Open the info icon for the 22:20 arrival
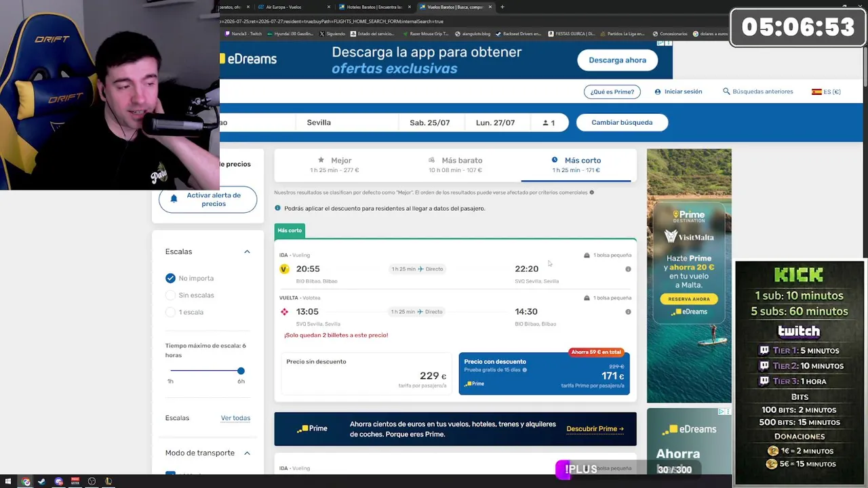The image size is (868, 488). (628, 269)
